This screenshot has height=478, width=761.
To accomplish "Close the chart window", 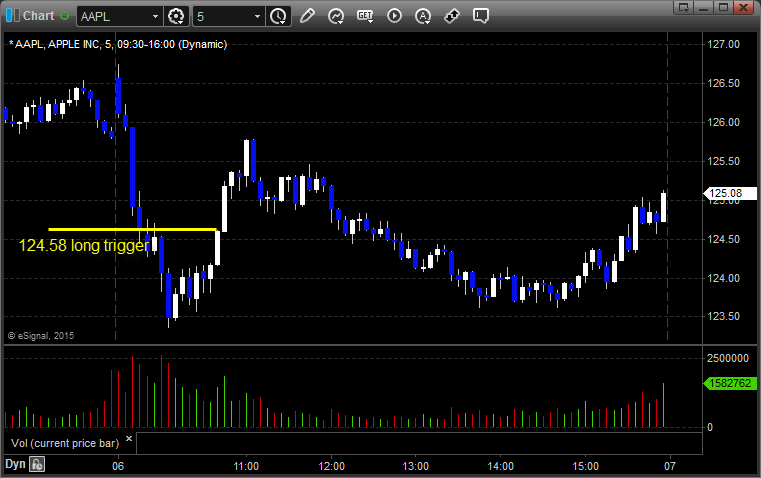I will click(743, 7).
